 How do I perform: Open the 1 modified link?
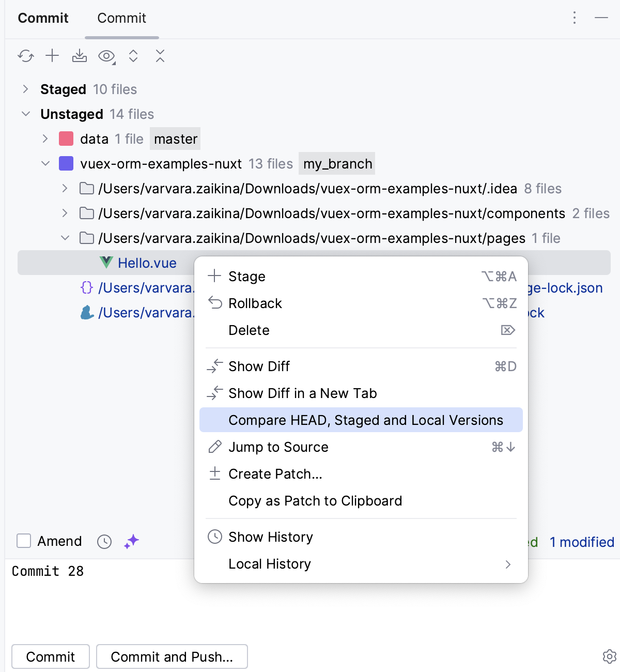tap(581, 542)
